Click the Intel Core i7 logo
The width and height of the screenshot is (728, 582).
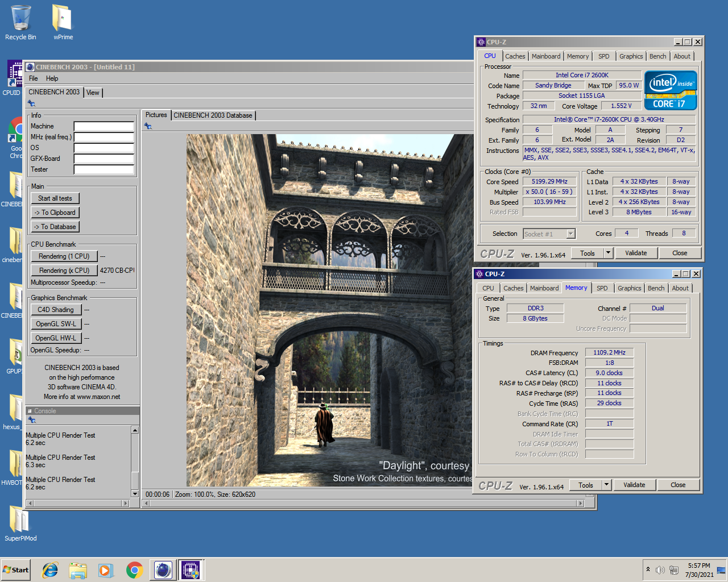(x=671, y=90)
